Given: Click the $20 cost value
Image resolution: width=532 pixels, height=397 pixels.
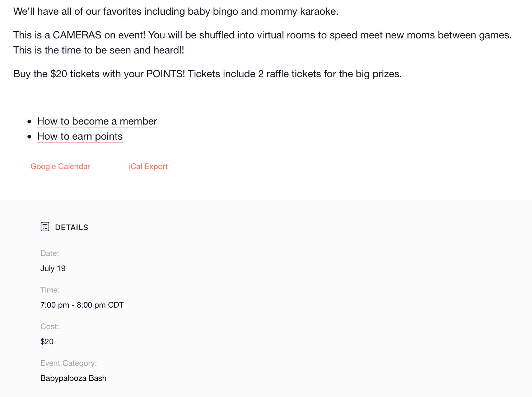Looking at the screenshot, I should click(47, 342).
